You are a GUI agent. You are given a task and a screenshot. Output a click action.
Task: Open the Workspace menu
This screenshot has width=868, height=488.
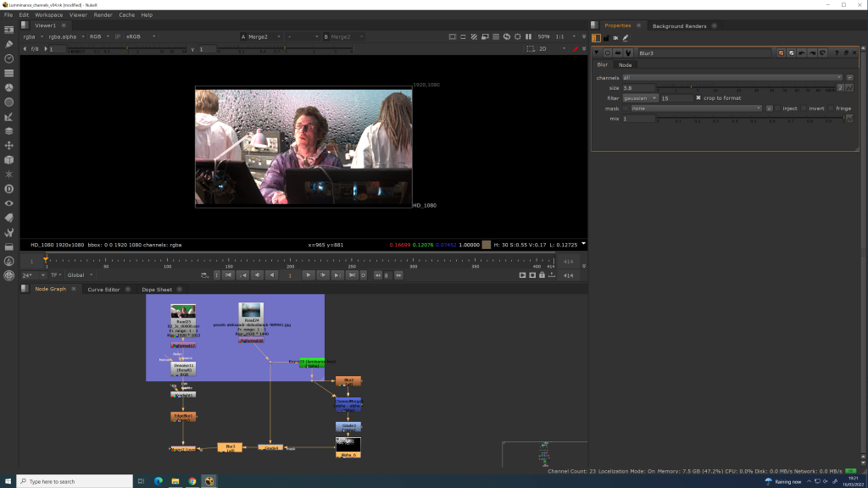(x=48, y=15)
